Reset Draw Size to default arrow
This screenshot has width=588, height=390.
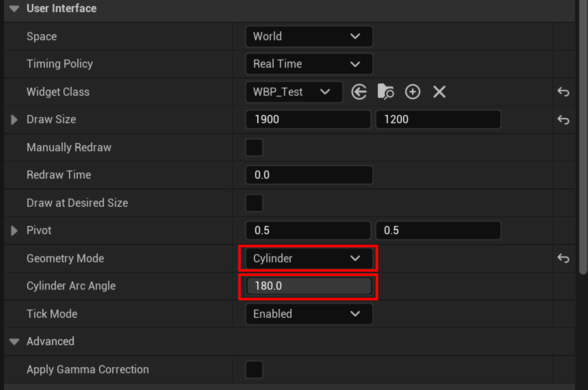click(563, 120)
